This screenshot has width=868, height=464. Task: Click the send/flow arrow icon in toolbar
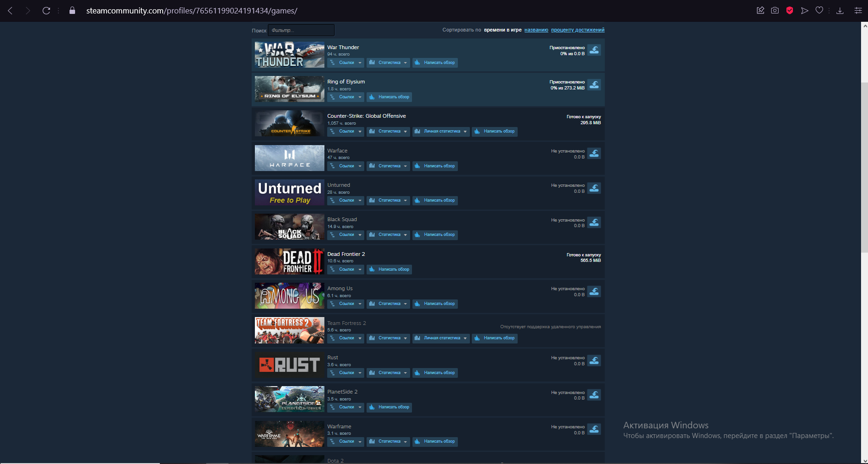click(805, 10)
